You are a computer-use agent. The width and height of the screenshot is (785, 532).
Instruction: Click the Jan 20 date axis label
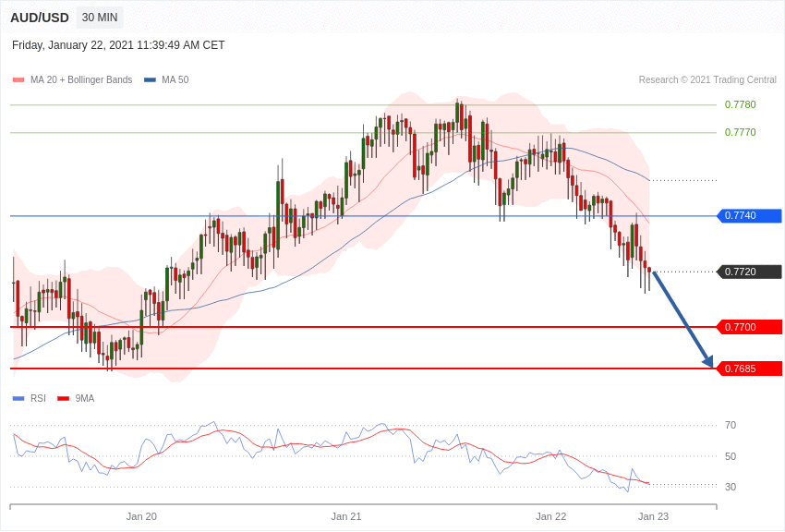(x=141, y=516)
